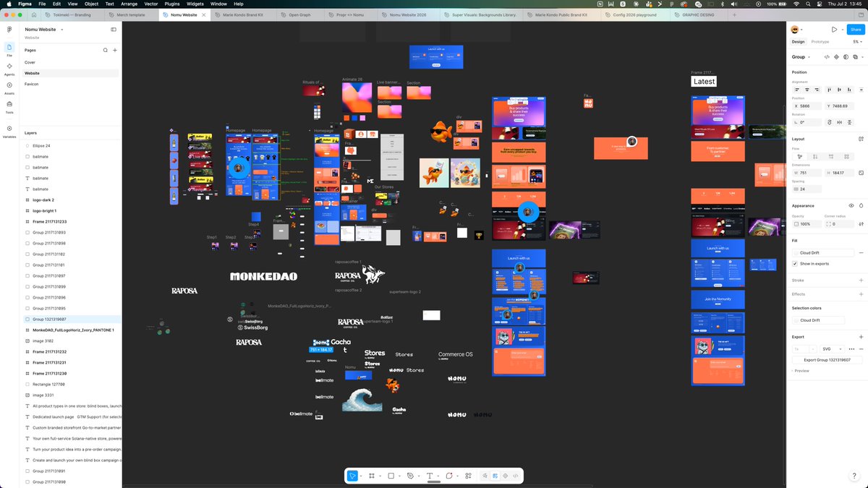Click Export Group 1321319607 button
868x488 pixels.
coord(828,359)
